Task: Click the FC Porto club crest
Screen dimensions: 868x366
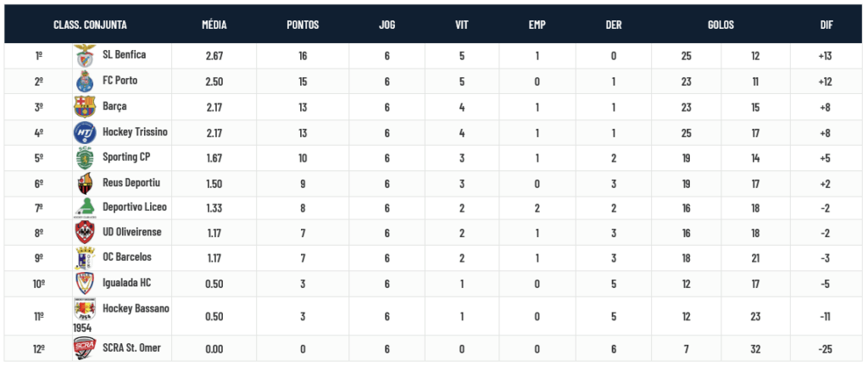Action: click(x=84, y=81)
